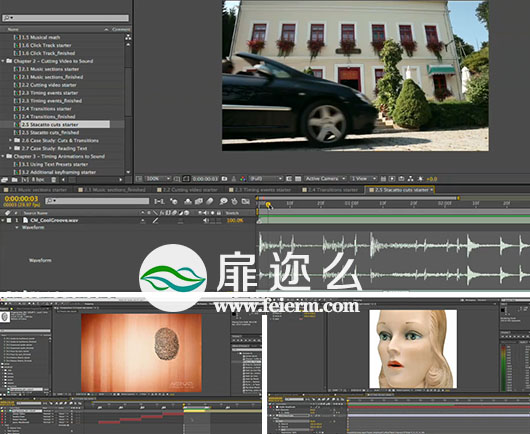The height and width of the screenshot is (434, 530).
Task: Click the Project panel scroll down arrow
Action: [128, 172]
